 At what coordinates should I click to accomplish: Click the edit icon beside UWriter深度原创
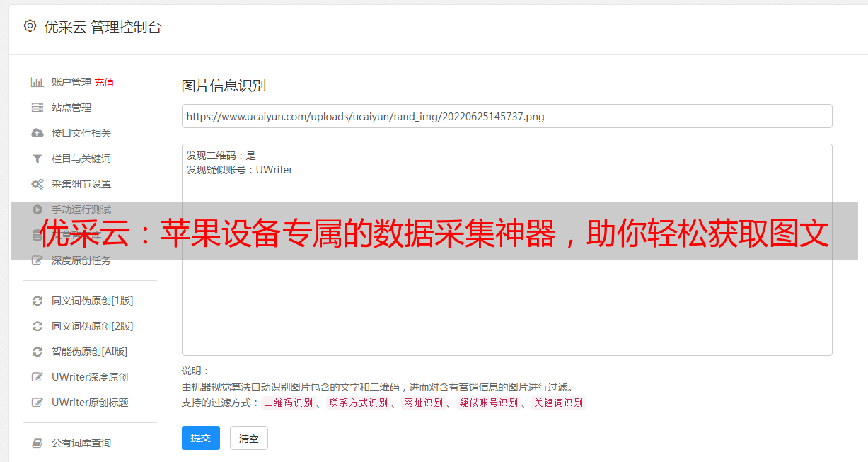tap(37, 377)
